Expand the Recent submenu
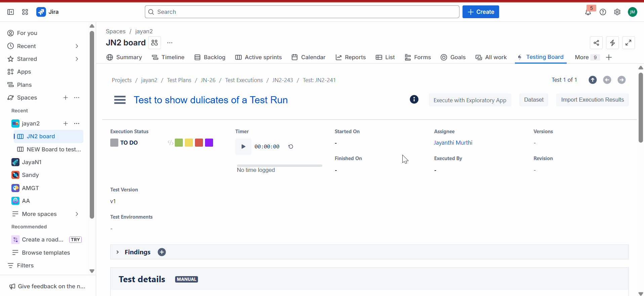This screenshot has height=296, width=644. pyautogui.click(x=77, y=46)
